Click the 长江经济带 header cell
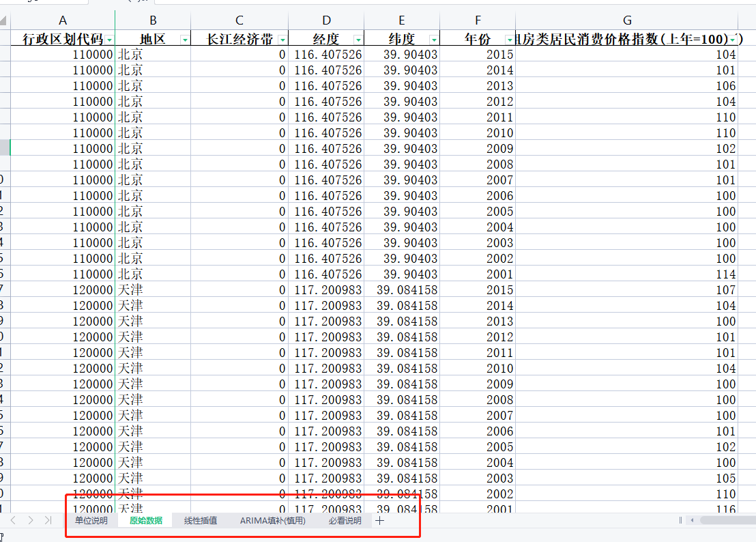756x542 pixels. pos(239,39)
